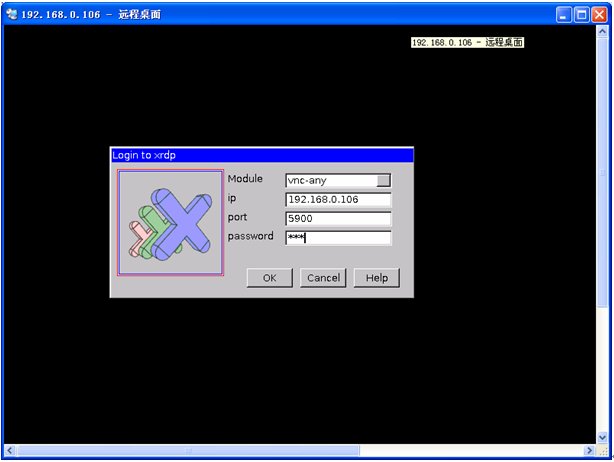Click the horizontal scrollbar right arrow
614x462 pixels.
click(x=589, y=450)
